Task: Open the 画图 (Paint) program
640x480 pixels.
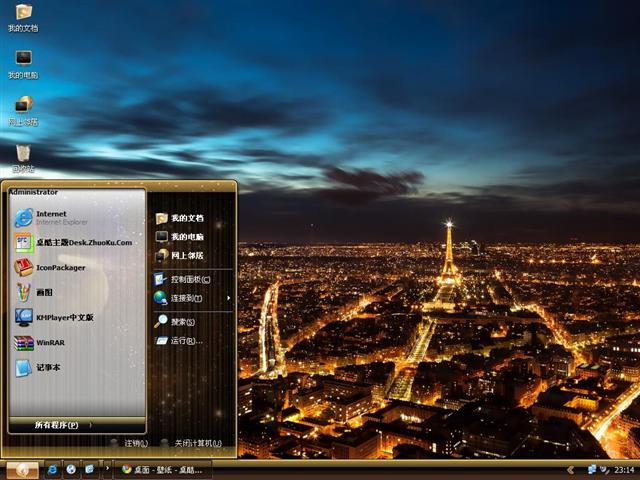Action: (43, 292)
